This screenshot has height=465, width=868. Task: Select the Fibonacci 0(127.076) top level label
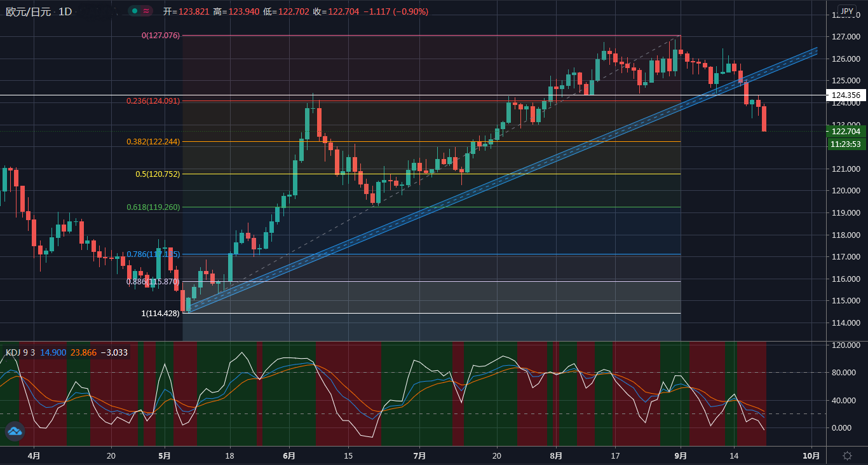point(160,36)
